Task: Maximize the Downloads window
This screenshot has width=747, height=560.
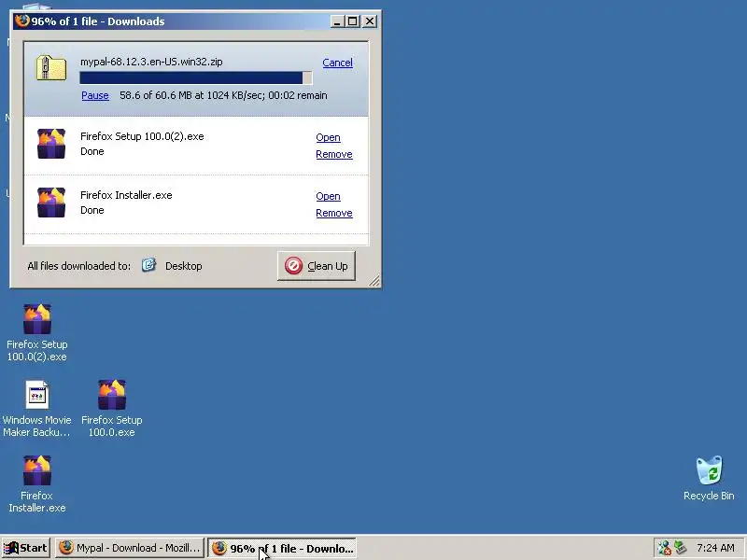Action: [x=353, y=21]
